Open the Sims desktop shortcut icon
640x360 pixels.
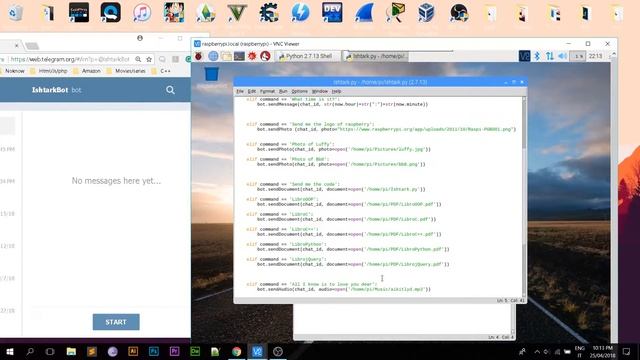[206, 13]
